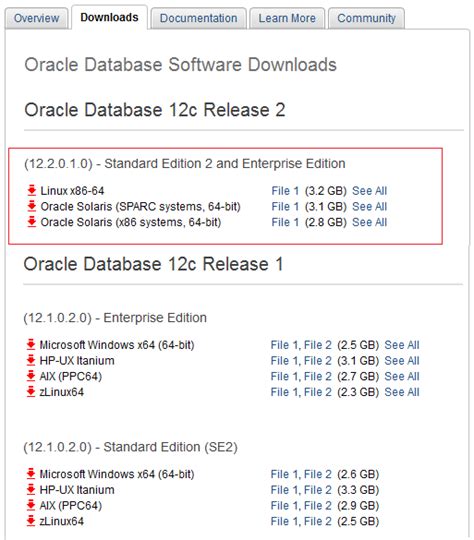Click download icon for Enterprise Edition HP-UX Itanium
Viewport: 474px width, 540px height.
(31, 360)
